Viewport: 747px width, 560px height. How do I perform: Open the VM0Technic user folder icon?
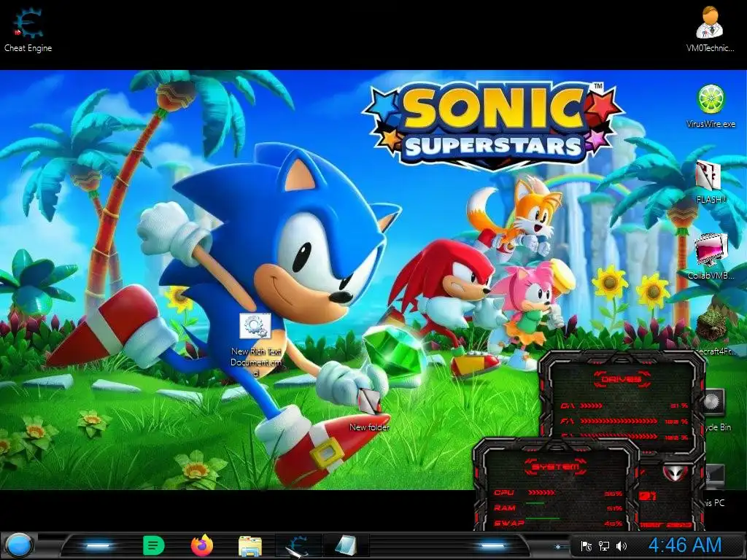(x=710, y=29)
